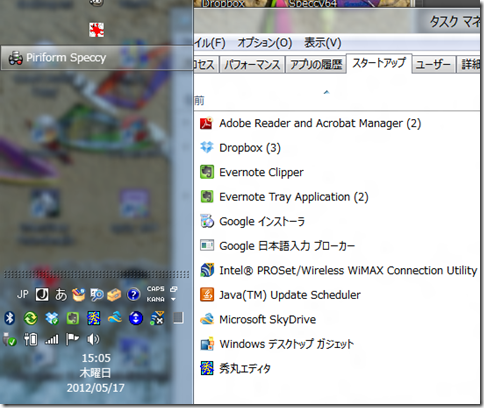The width and height of the screenshot is (484, 408).
Task: Open the battery power tray icon
Action: (30, 339)
